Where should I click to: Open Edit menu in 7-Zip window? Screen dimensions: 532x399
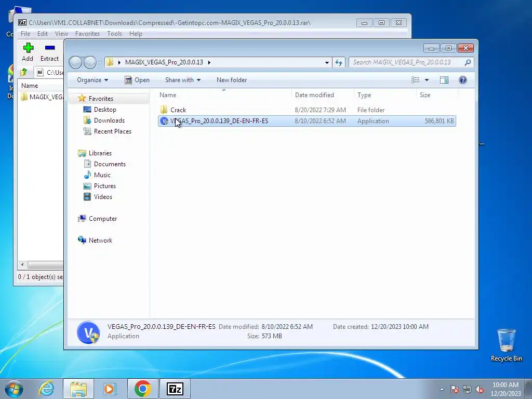point(43,34)
